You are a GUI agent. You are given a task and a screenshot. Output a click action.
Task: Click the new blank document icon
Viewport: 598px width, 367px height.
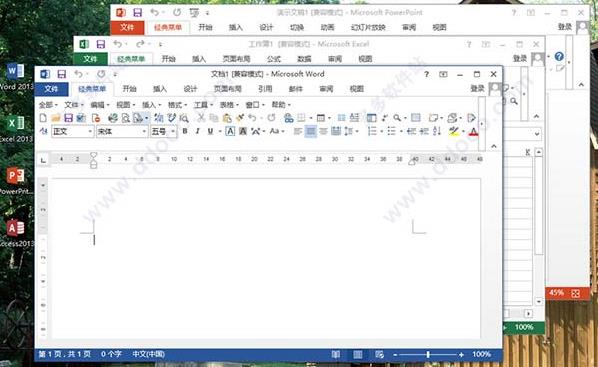43,118
